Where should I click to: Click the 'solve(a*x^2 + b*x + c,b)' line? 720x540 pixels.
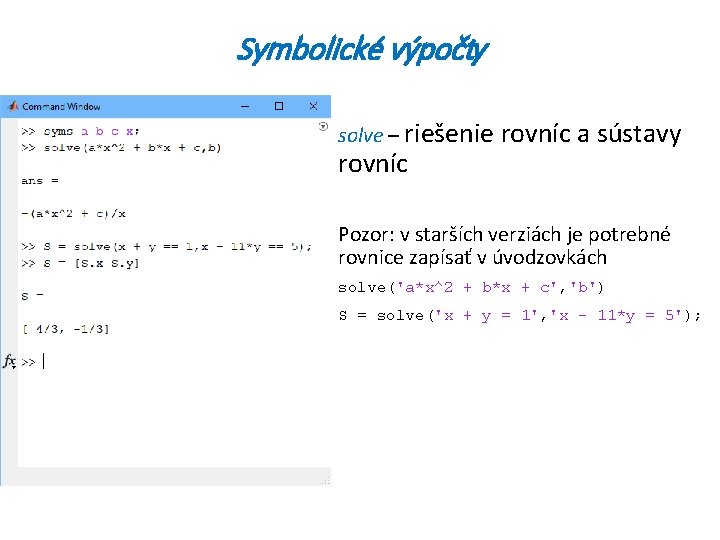point(121,148)
